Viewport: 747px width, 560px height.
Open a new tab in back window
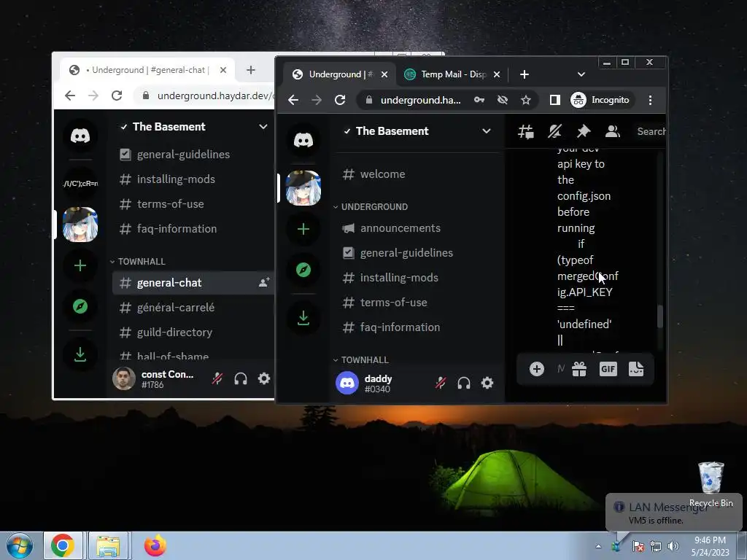coord(251,70)
